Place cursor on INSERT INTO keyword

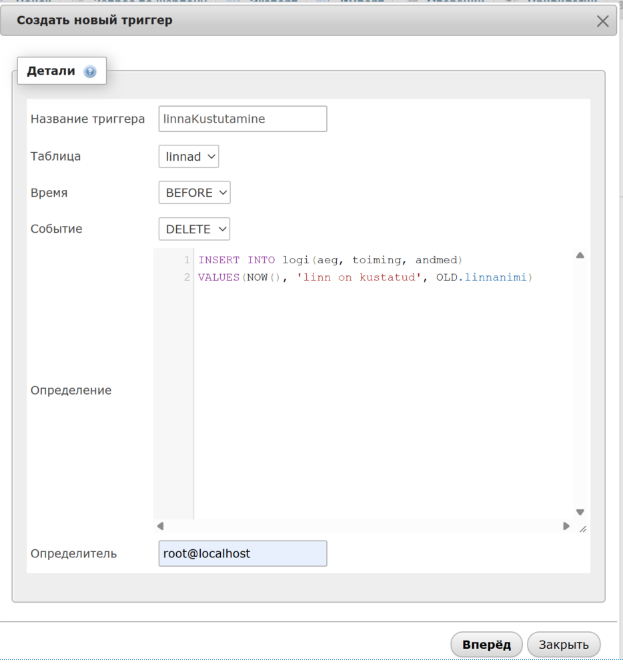[x=236, y=260]
